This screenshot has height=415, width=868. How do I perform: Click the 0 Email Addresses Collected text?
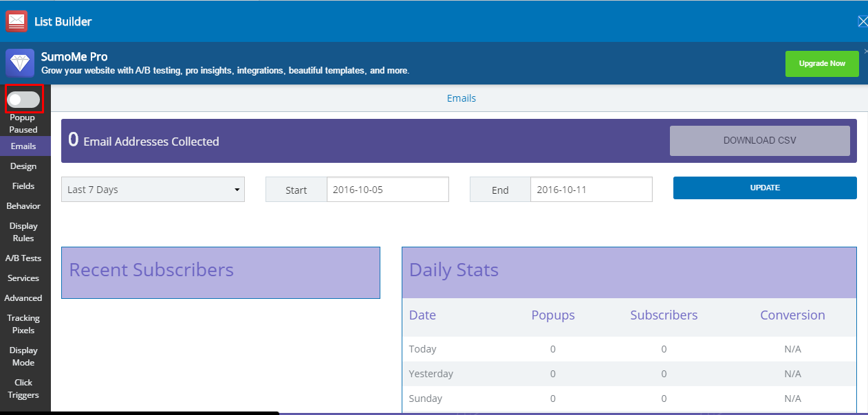[144, 140]
